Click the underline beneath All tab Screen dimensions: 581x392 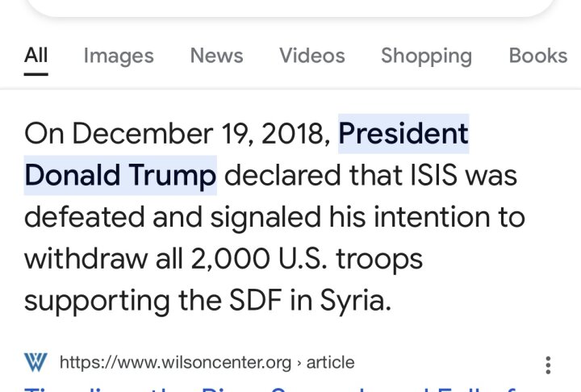36,74
